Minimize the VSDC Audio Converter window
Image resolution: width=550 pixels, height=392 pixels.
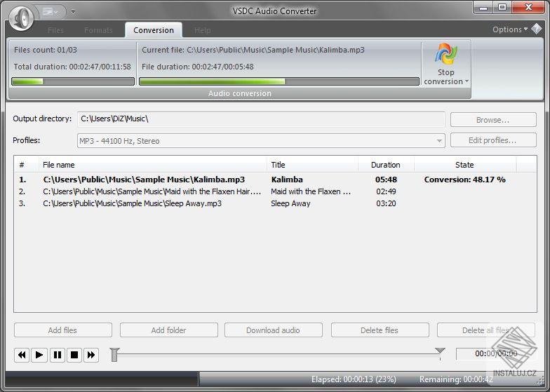[483, 7]
